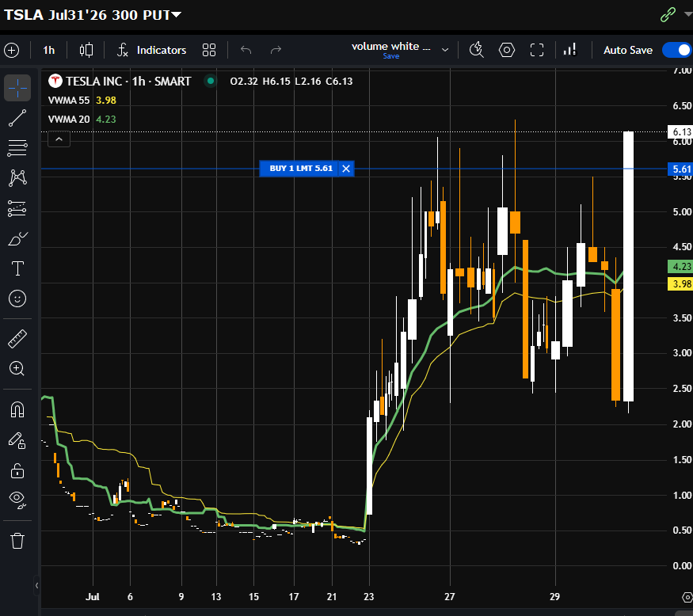The width and height of the screenshot is (693, 616).
Task: Click the add symbol plus button
Action: (12, 50)
